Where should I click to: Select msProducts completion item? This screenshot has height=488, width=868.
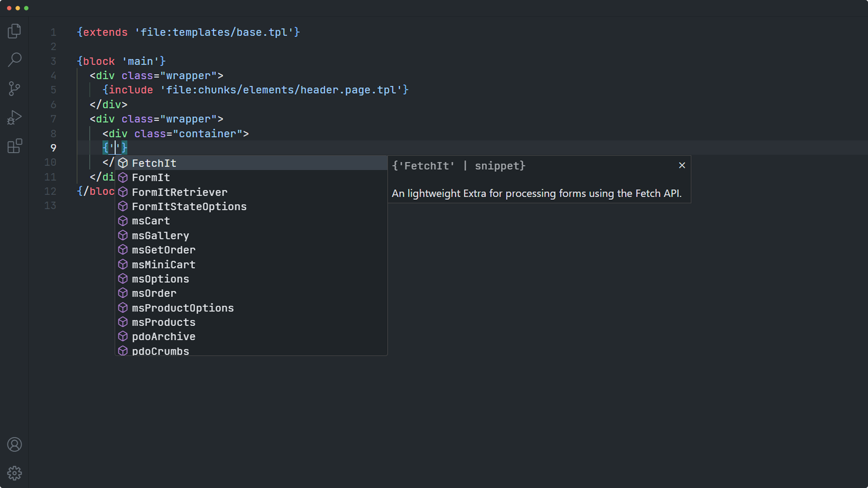164,322
